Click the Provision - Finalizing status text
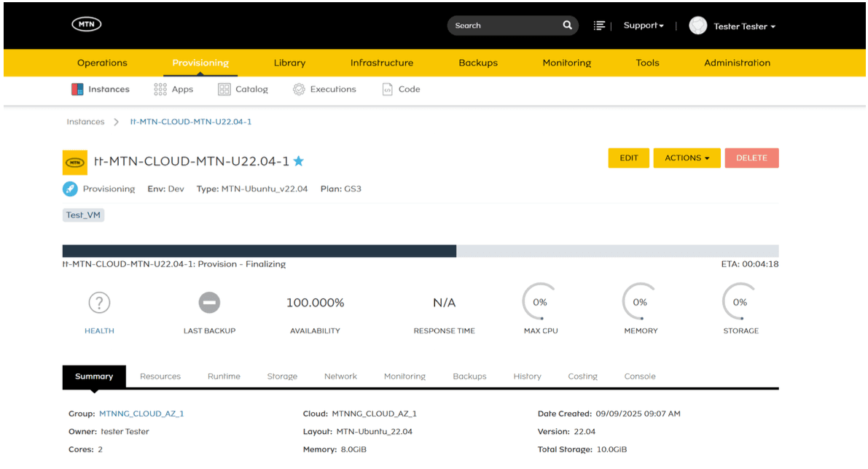Image resolution: width=868 pixels, height=469 pixels. 242,264
